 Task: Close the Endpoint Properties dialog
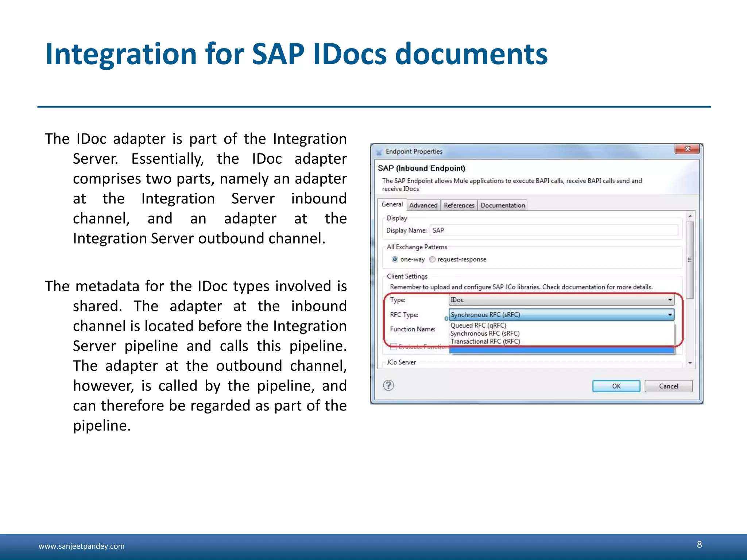pos(687,149)
